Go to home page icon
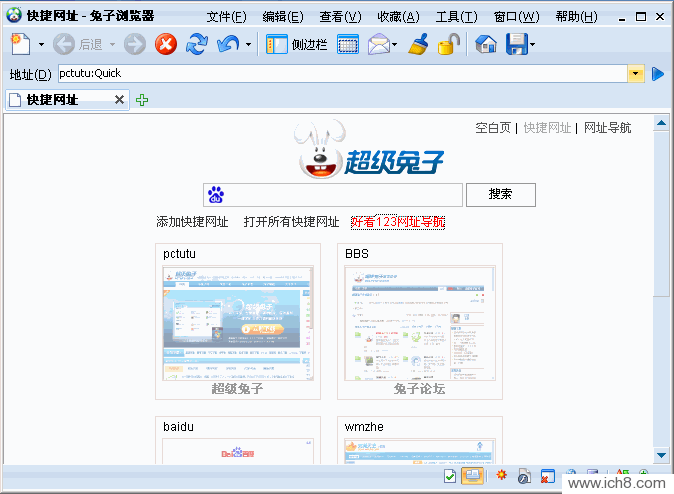Viewport: 674px width, 494px height. point(486,44)
